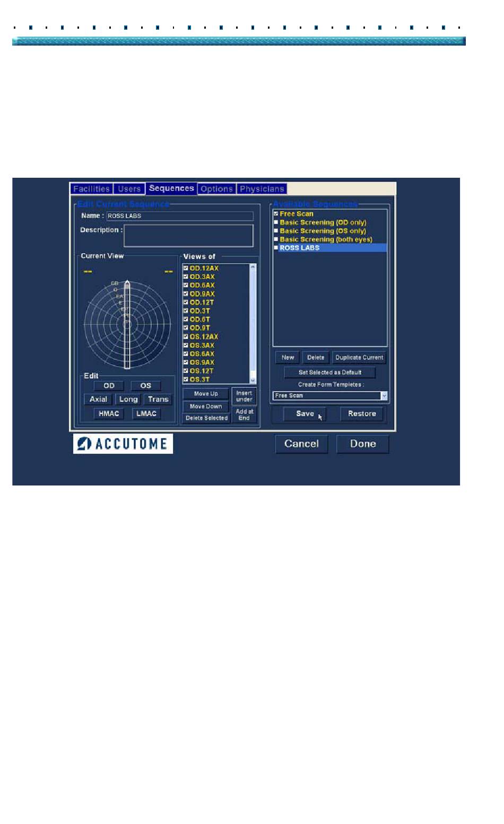
Task: Click the Insert under button
Action: [244, 396]
